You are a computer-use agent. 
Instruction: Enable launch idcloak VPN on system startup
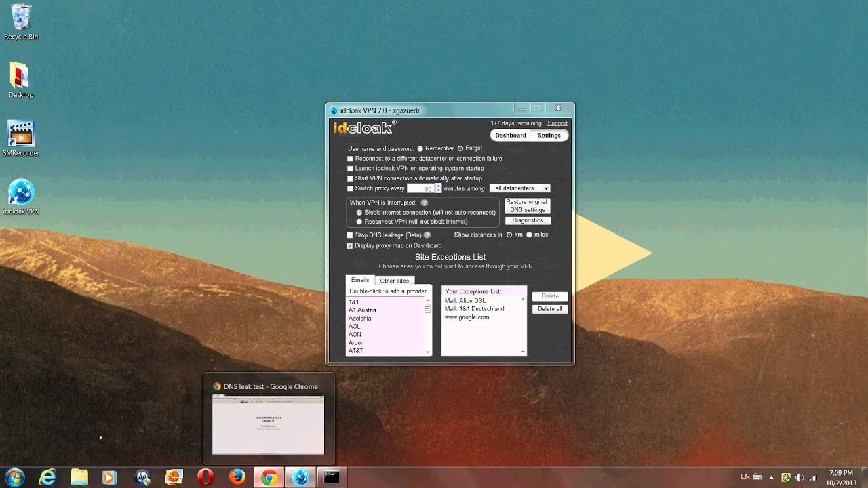(350, 168)
